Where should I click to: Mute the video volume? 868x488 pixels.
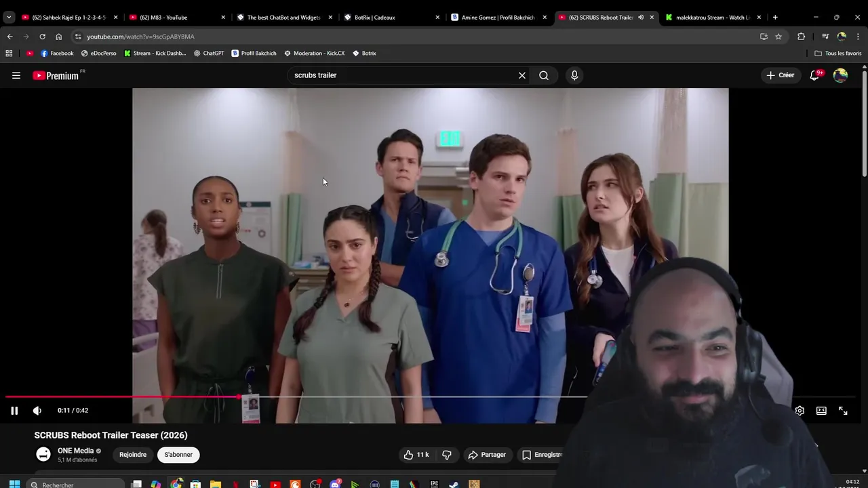[37, 410]
